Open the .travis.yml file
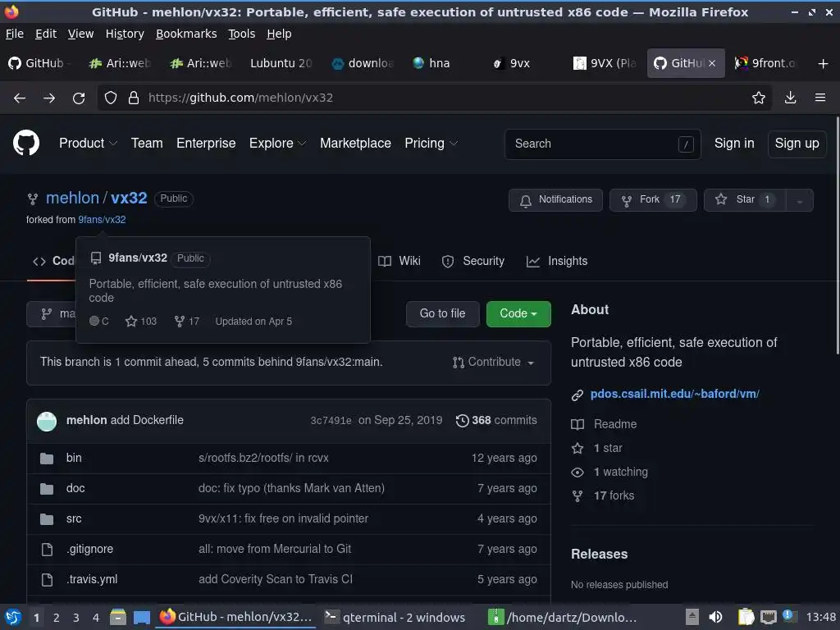Image resolution: width=840 pixels, height=630 pixels. (92, 580)
